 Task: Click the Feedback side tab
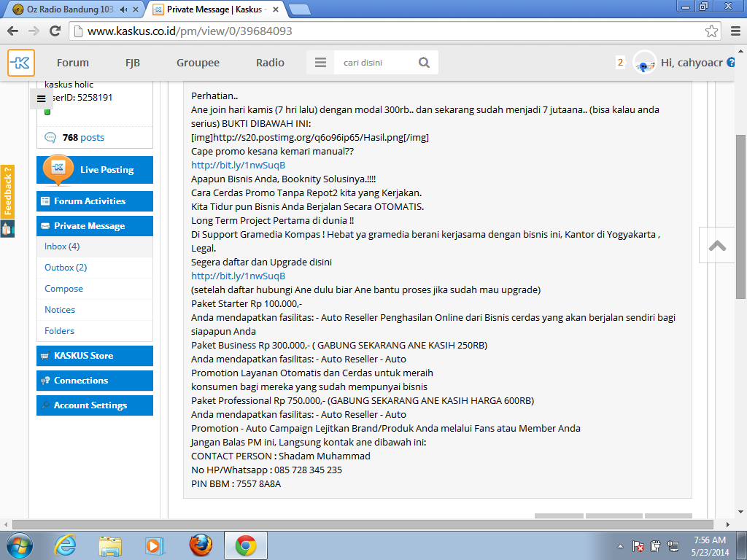[x=7, y=192]
